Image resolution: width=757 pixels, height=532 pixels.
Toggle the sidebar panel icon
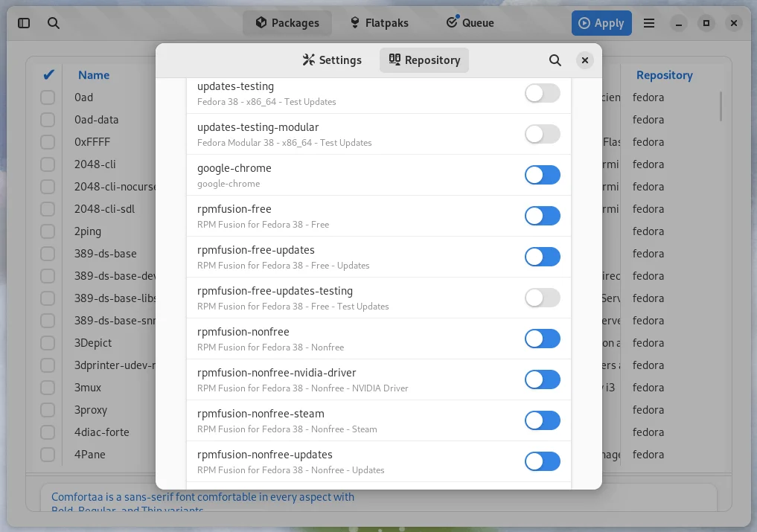tap(24, 22)
